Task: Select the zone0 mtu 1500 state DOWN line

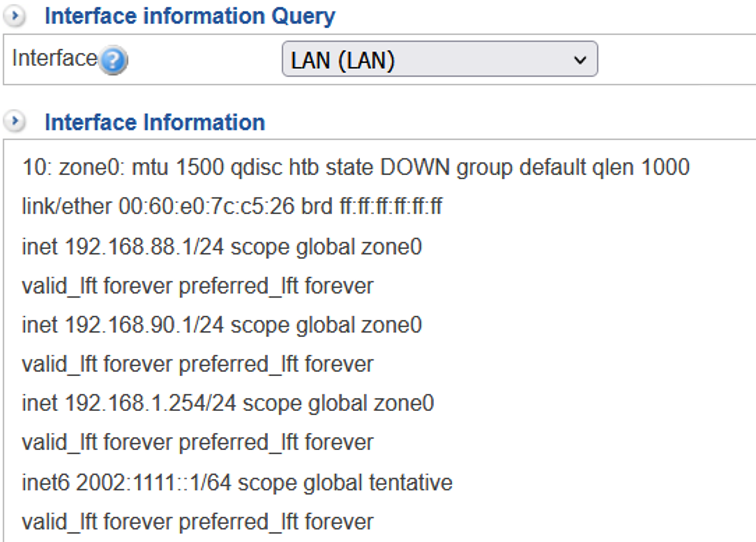Action: click(356, 168)
